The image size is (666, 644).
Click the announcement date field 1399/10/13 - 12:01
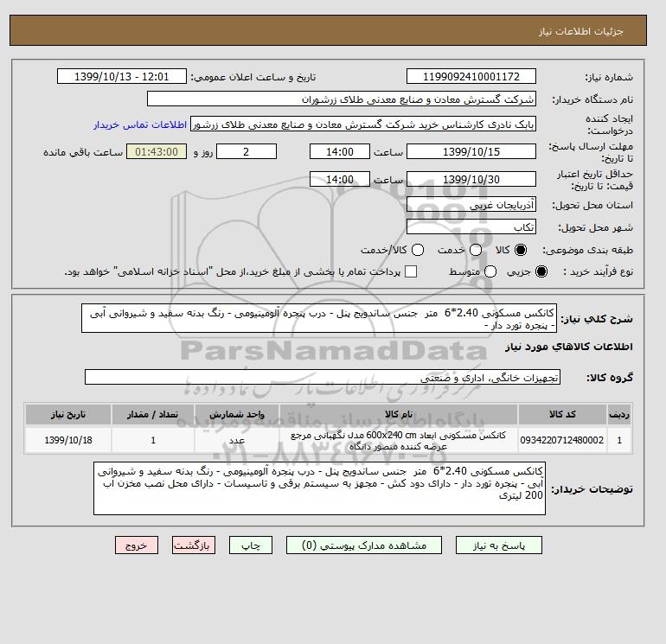pyautogui.click(x=121, y=77)
